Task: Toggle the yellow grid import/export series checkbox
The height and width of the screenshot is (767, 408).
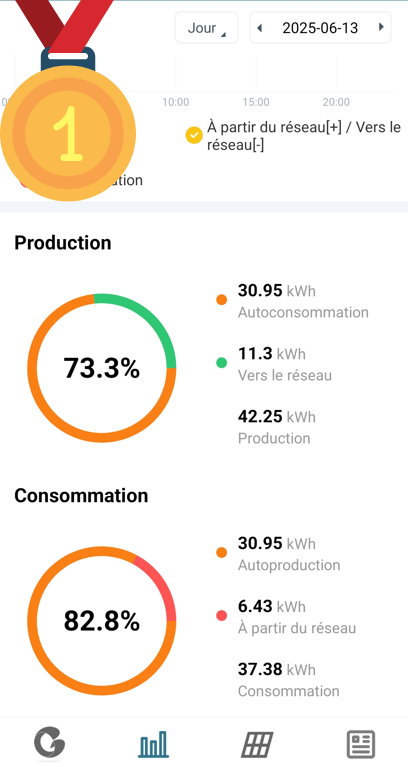Action: (194, 135)
